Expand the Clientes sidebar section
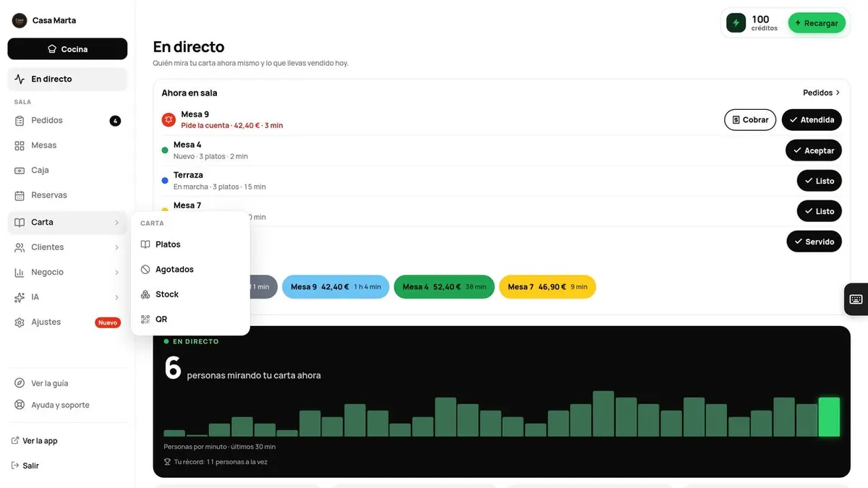 (67, 247)
